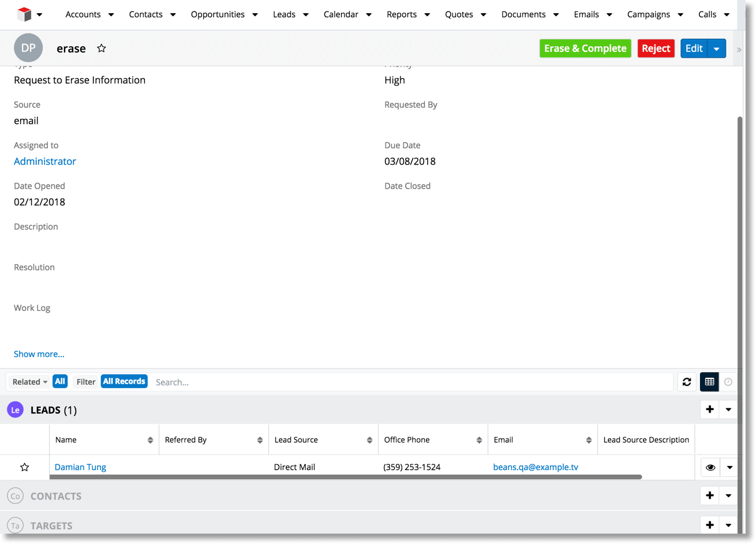Screen dimensions: 756x544
Task: Open the Related filter dropdown
Action: (29, 381)
